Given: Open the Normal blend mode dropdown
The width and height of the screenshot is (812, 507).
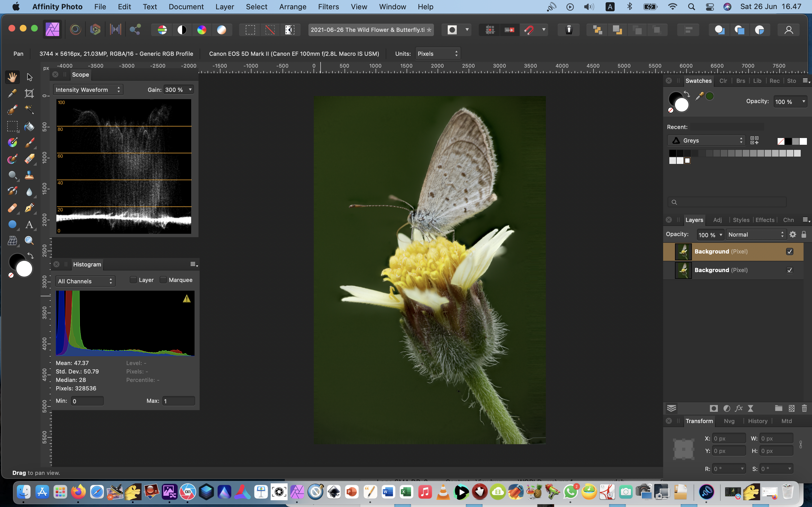Looking at the screenshot, I should [756, 235].
